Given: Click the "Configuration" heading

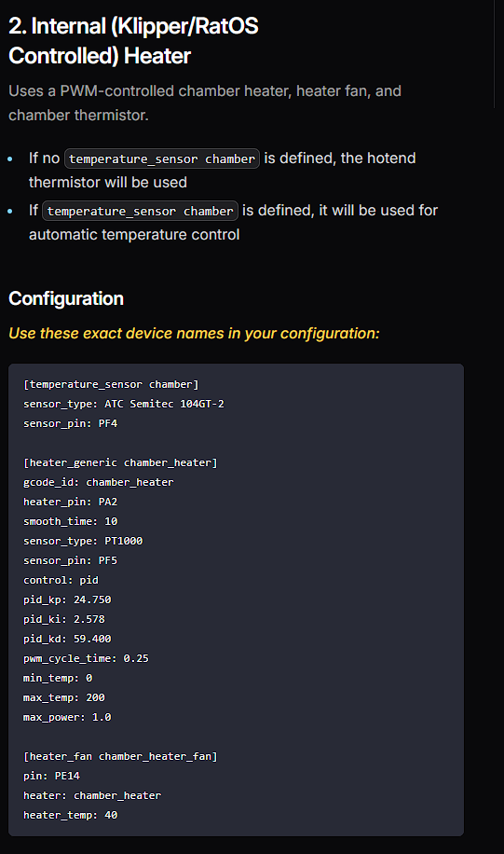Looking at the screenshot, I should click(x=66, y=298).
